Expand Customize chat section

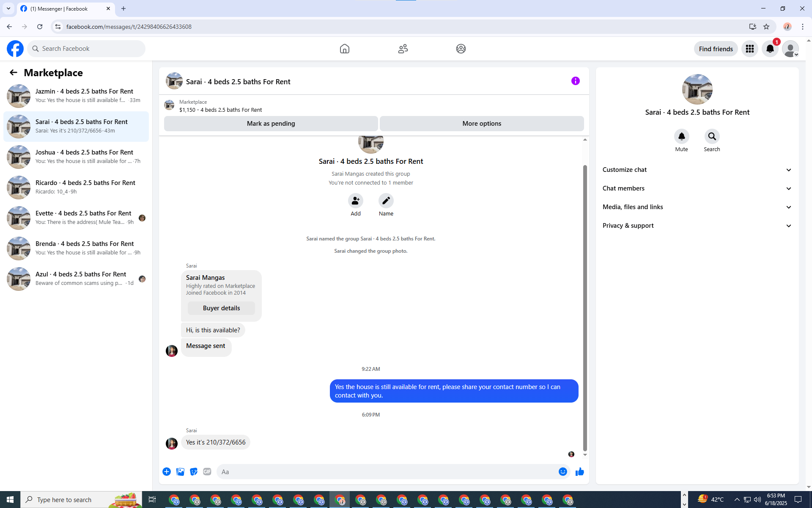click(697, 170)
